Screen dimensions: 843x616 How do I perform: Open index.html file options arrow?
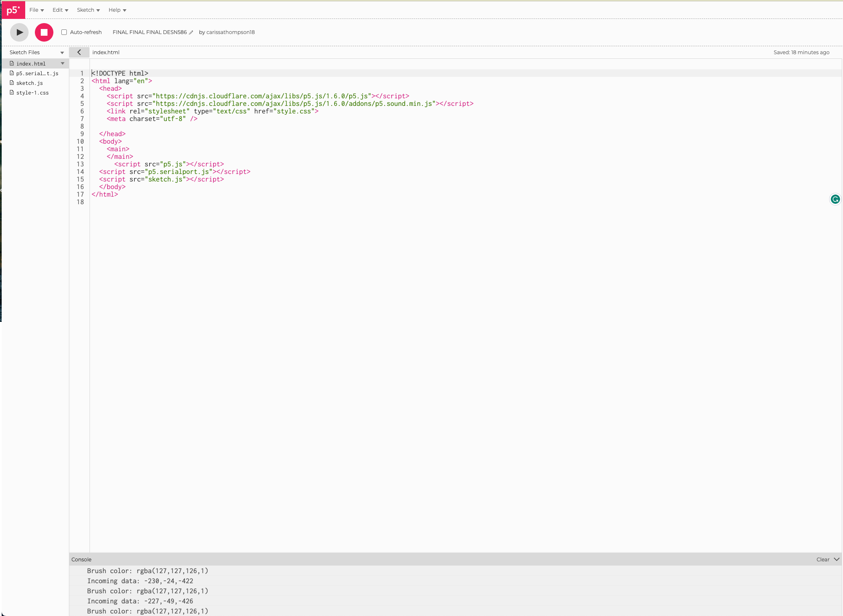click(63, 63)
